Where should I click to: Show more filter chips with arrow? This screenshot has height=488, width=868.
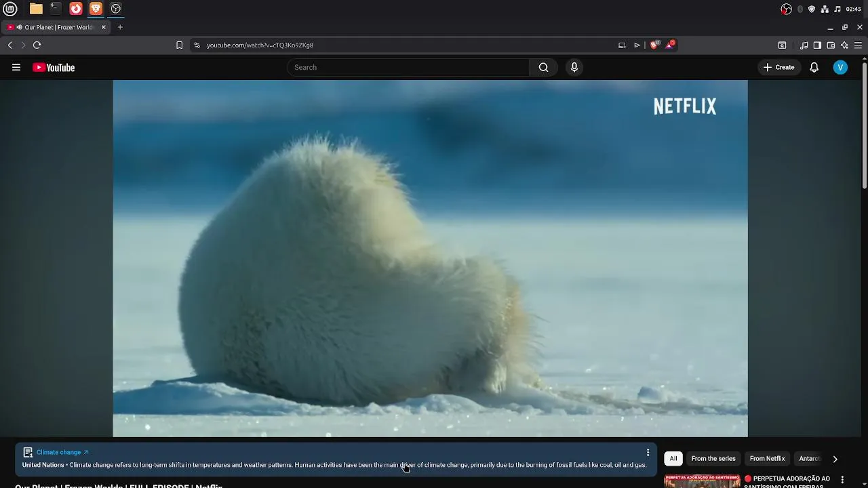pos(835,459)
